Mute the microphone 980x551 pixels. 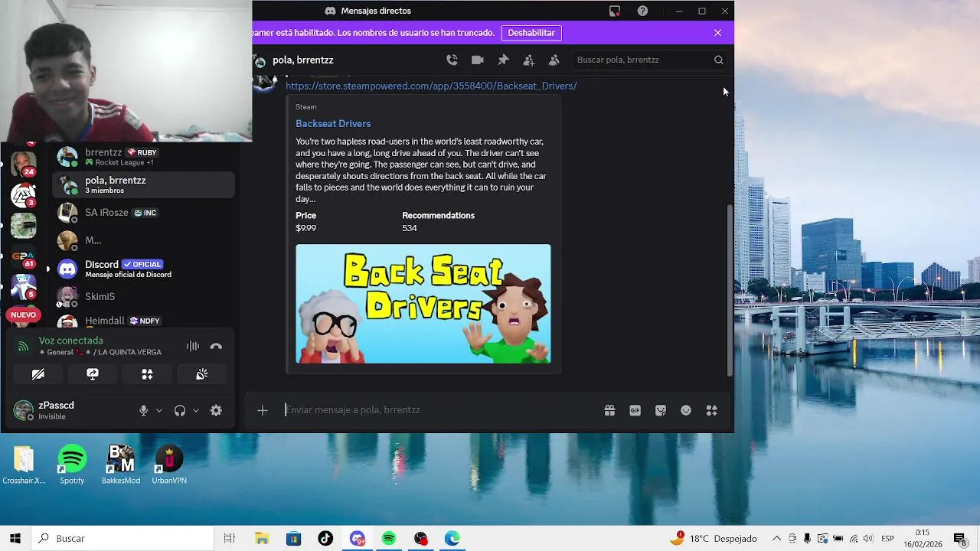(143, 410)
